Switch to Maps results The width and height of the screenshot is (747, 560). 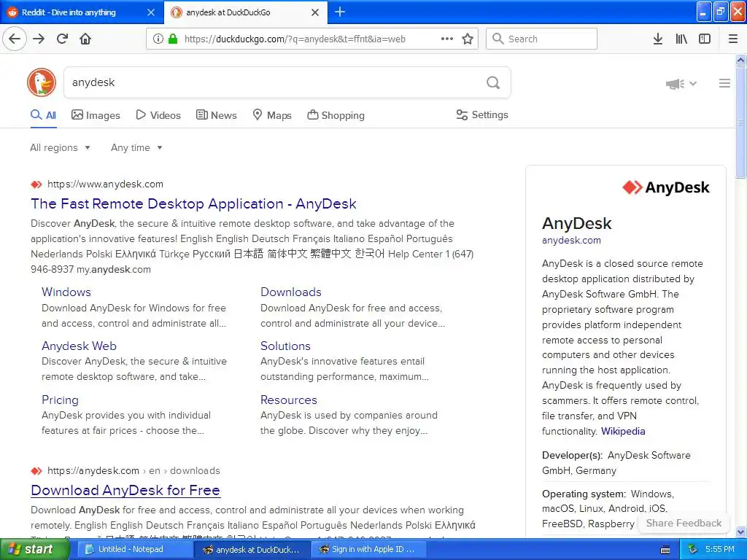(271, 115)
